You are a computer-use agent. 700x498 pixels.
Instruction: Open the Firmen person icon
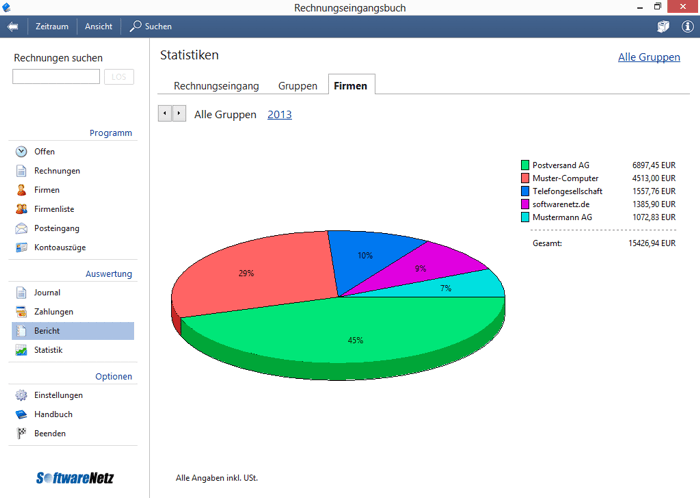21,190
